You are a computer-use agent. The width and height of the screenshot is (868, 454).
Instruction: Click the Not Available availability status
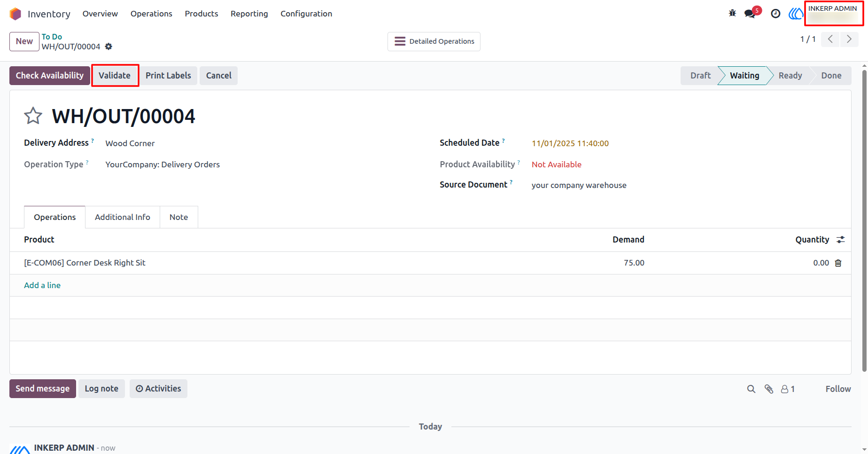(x=556, y=164)
